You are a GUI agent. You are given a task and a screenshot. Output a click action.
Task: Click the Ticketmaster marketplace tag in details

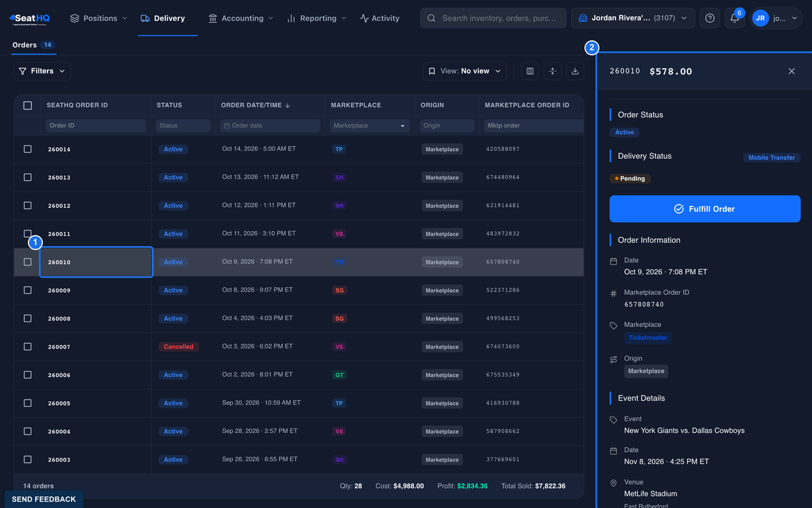point(648,338)
